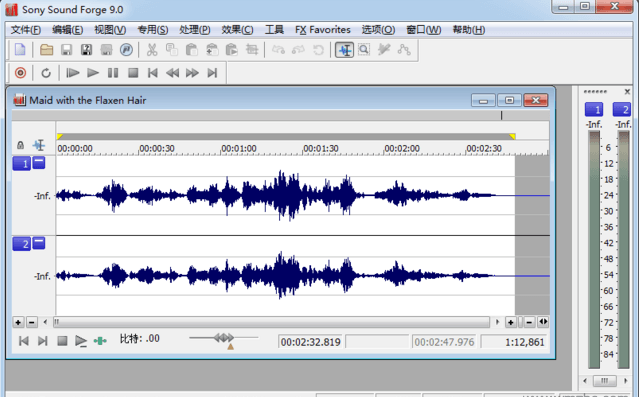Image resolution: width=639 pixels, height=397 pixels.
Task: Rewind using main transport bar
Action: click(x=172, y=73)
